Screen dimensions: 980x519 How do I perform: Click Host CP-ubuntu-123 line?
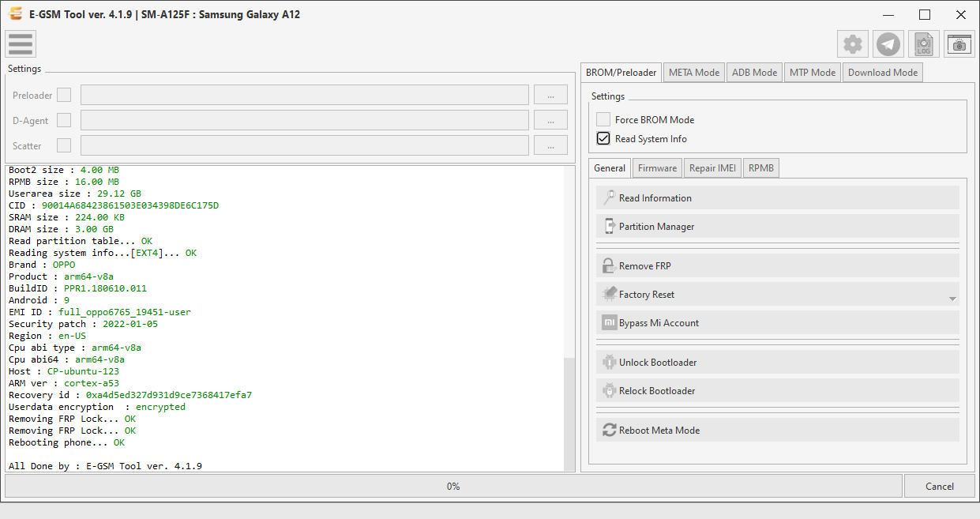click(64, 371)
